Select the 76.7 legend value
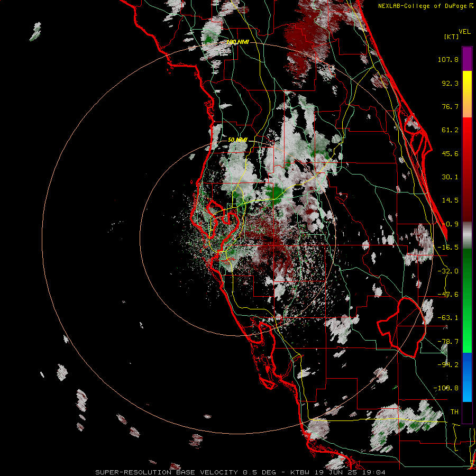The image size is (476, 476). point(450,106)
